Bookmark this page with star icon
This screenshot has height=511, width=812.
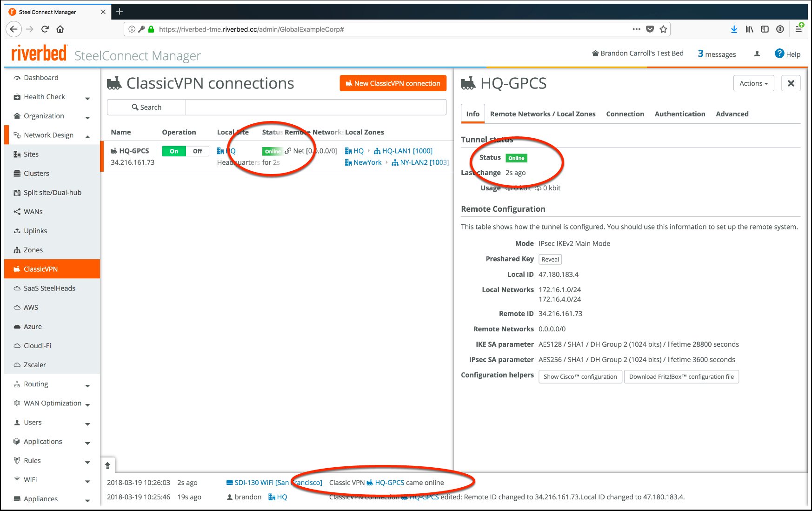pos(663,29)
